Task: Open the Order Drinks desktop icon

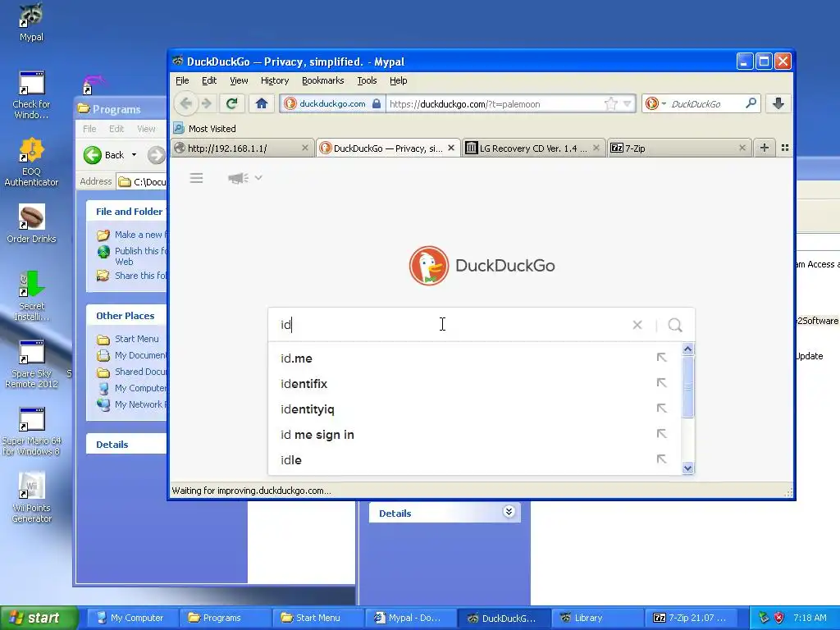Action: [31, 224]
